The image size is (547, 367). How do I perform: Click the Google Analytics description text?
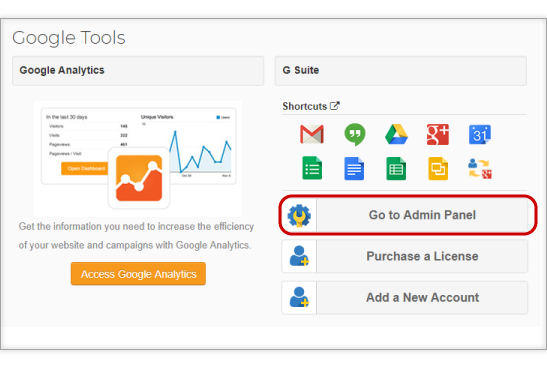136,236
